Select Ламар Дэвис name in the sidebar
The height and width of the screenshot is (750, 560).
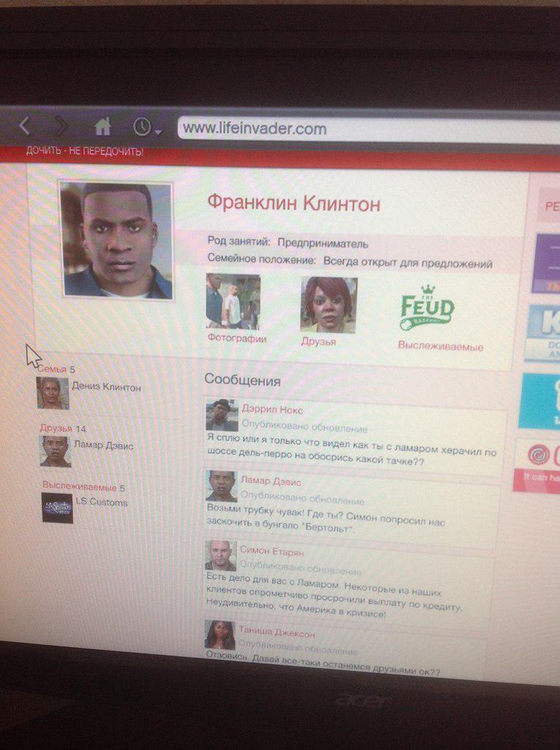click(103, 445)
